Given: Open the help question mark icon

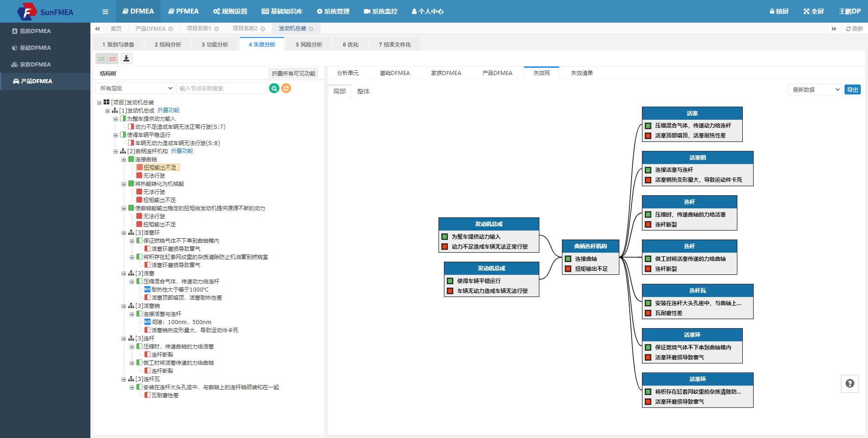Looking at the screenshot, I should 850,383.
